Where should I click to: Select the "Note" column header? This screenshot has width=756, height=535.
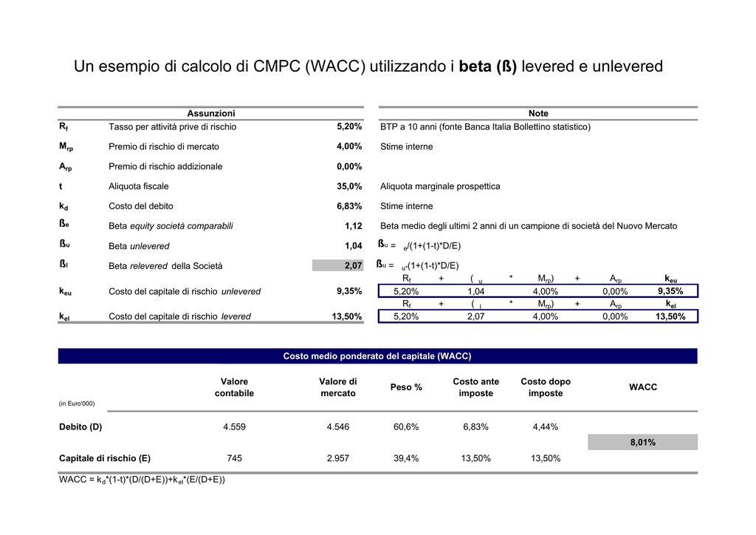click(538, 113)
